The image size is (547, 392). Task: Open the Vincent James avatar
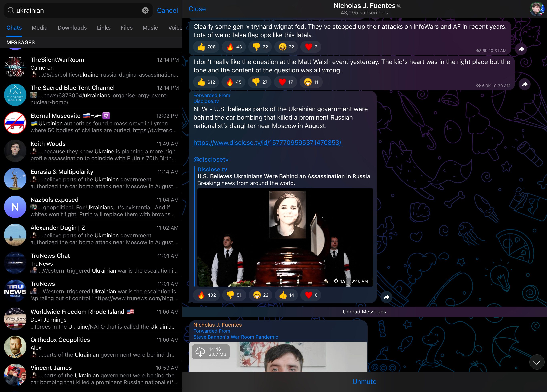coord(15,375)
